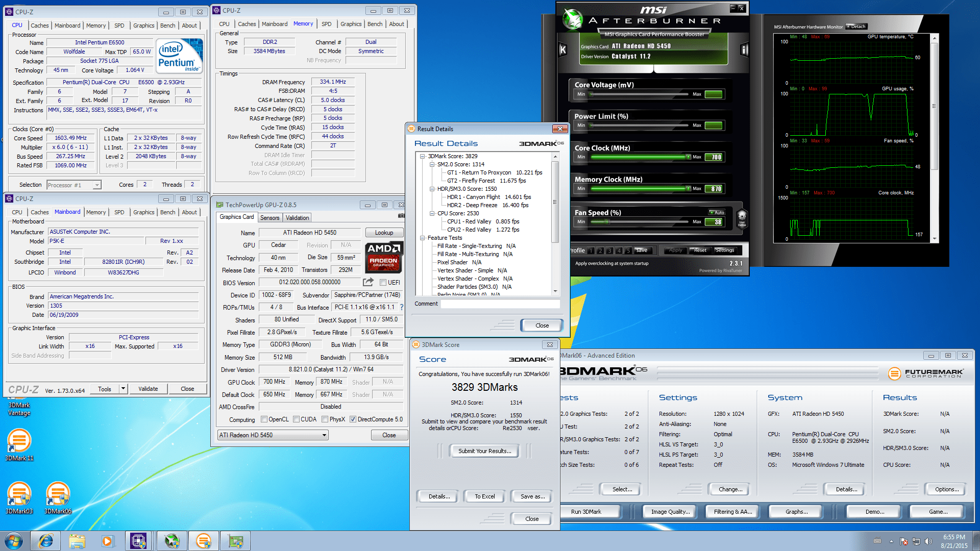Open Graphics tab in top-left CPU-Z
This screenshot has height=551, width=980.
coord(143,25)
